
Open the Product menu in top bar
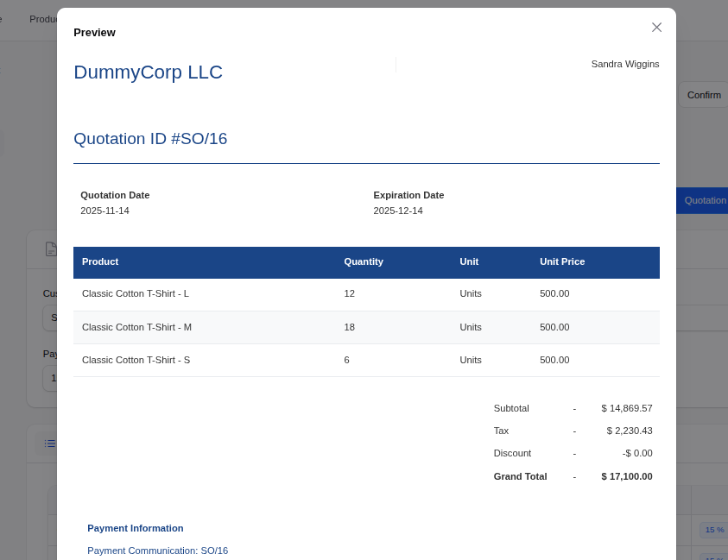pyautogui.click(x=43, y=19)
